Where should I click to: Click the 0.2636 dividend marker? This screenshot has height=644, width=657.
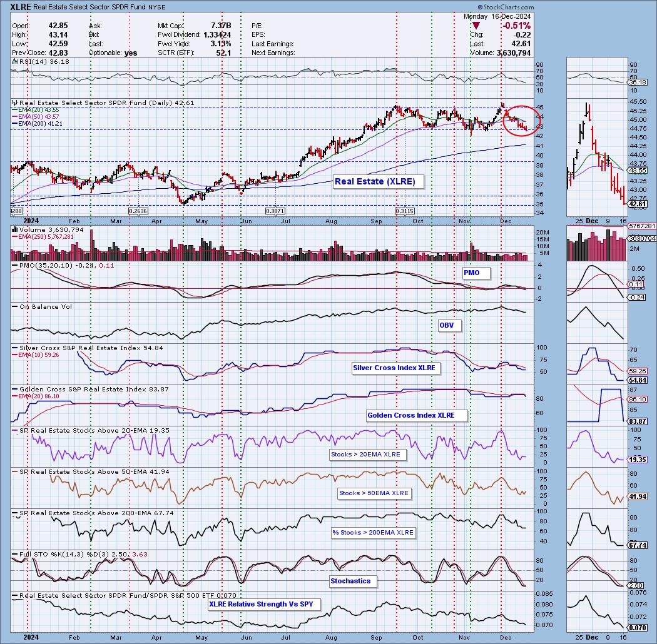coord(138,211)
